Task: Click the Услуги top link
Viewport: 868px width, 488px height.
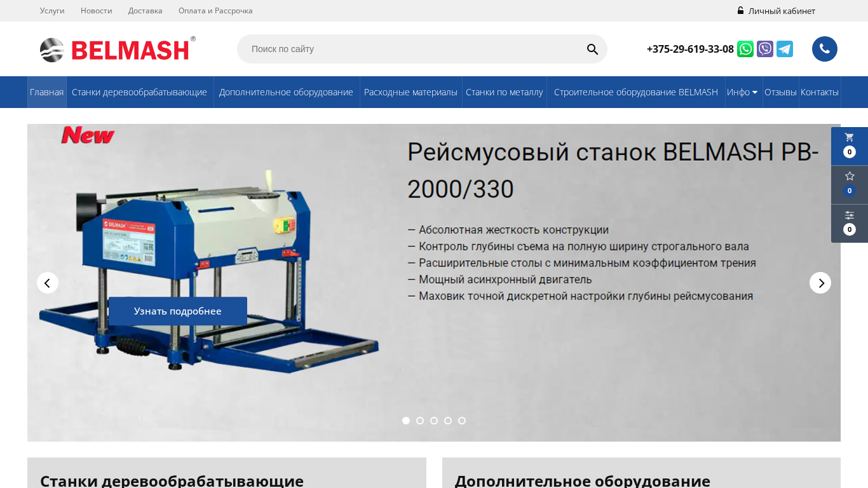Action: click(52, 11)
